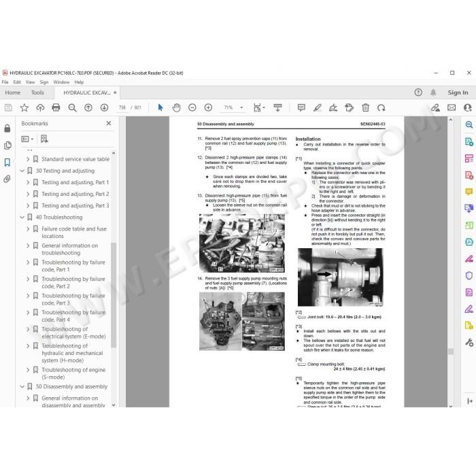Click the read mode scrolling icon
This screenshot has width=476, height=476.
[x=277, y=107]
